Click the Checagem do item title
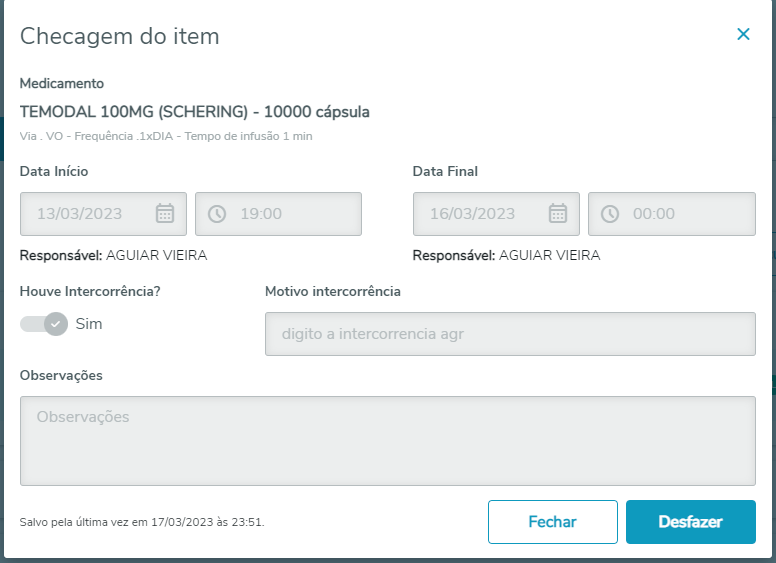Image resolution: width=776 pixels, height=563 pixels. coord(120,37)
